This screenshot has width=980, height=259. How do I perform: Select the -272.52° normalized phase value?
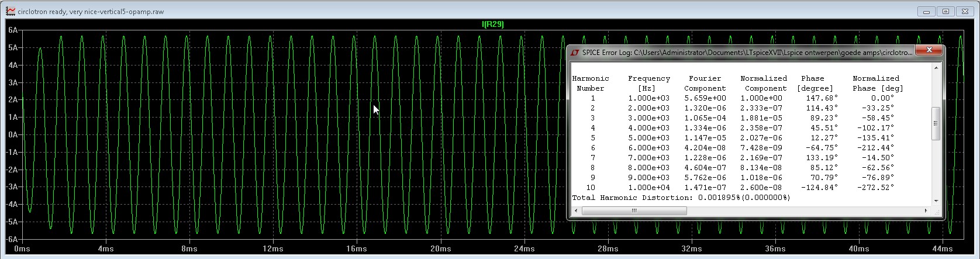pyautogui.click(x=875, y=188)
